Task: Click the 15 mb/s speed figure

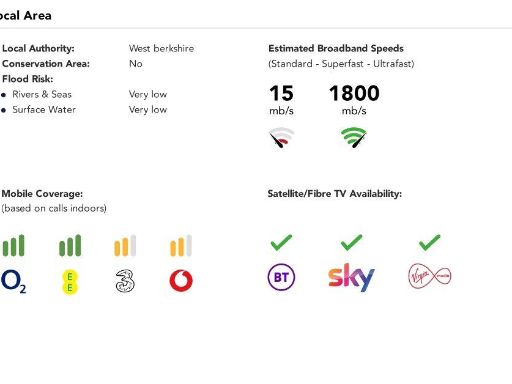Action: click(282, 99)
